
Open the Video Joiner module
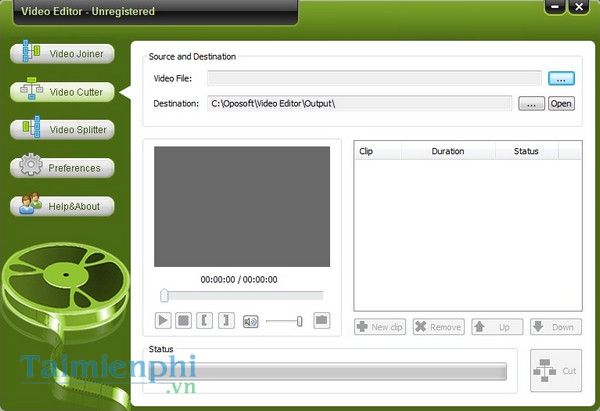62,53
